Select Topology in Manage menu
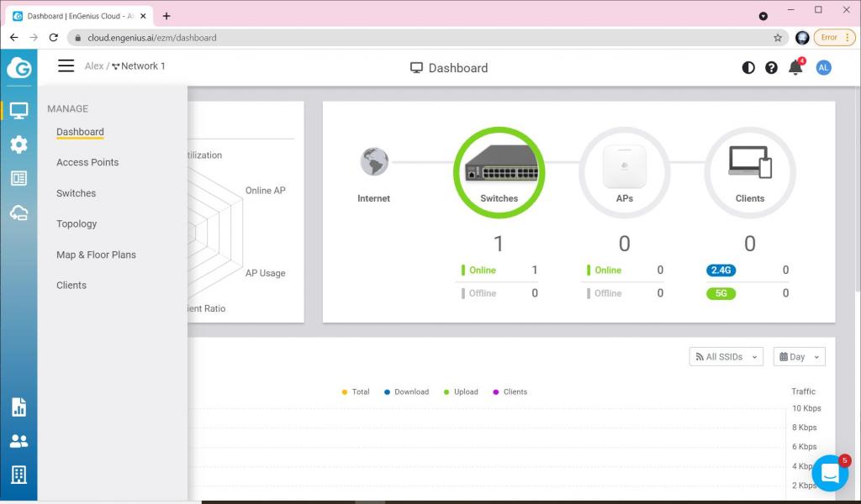Screen dimensions: 861x504 tap(77, 223)
